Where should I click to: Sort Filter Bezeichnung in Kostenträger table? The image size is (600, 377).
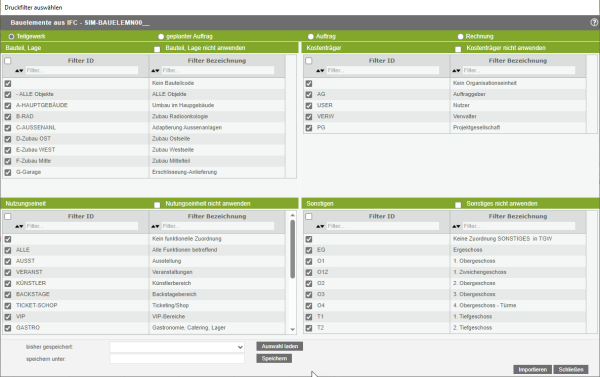point(456,70)
